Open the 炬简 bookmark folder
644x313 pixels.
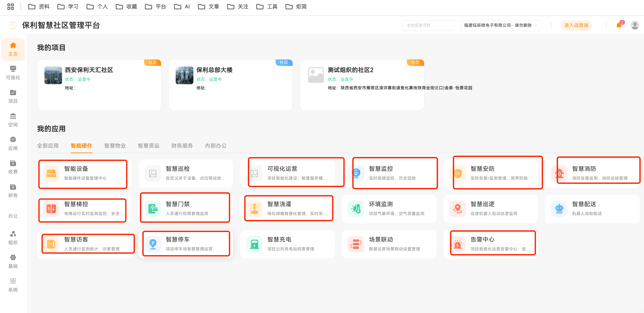[x=296, y=6]
